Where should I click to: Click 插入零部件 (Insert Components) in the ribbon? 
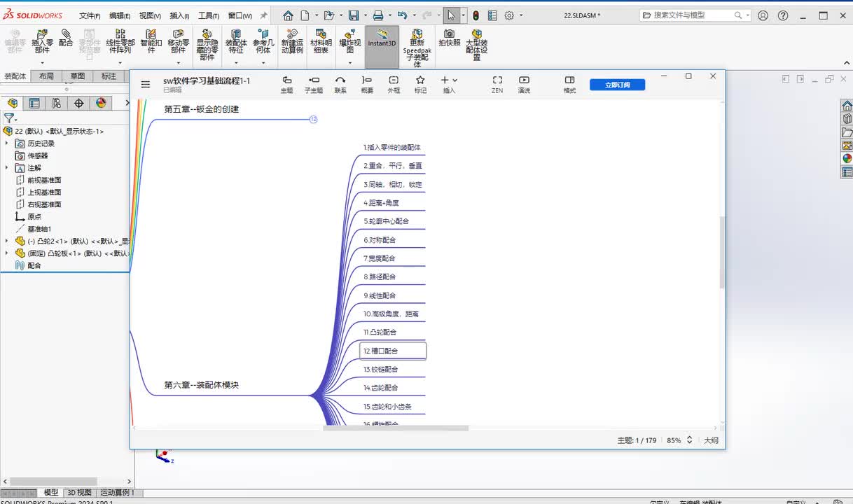pos(42,41)
